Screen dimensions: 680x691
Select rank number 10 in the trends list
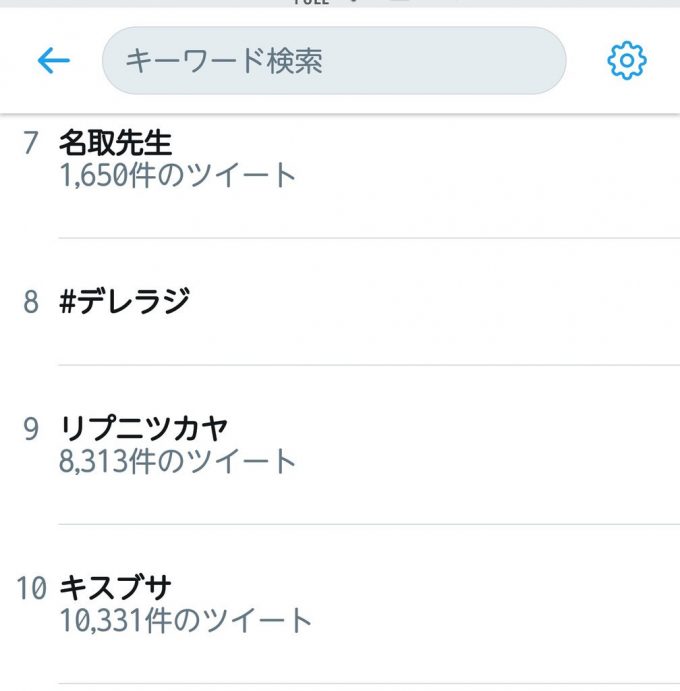32,588
